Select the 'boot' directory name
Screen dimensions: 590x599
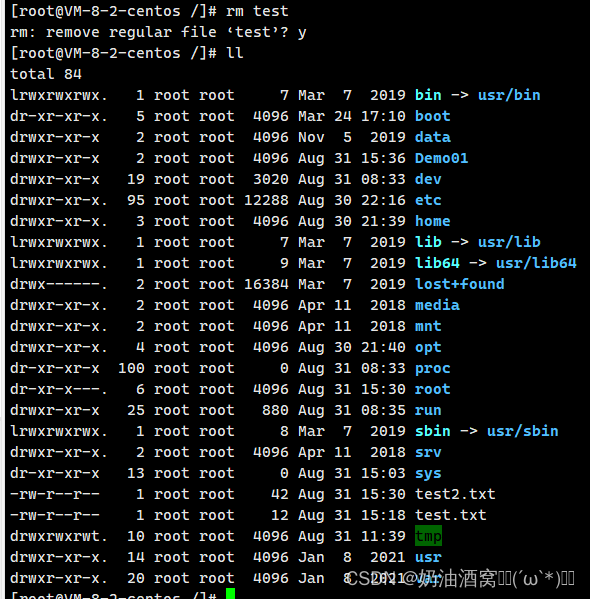pyautogui.click(x=433, y=116)
